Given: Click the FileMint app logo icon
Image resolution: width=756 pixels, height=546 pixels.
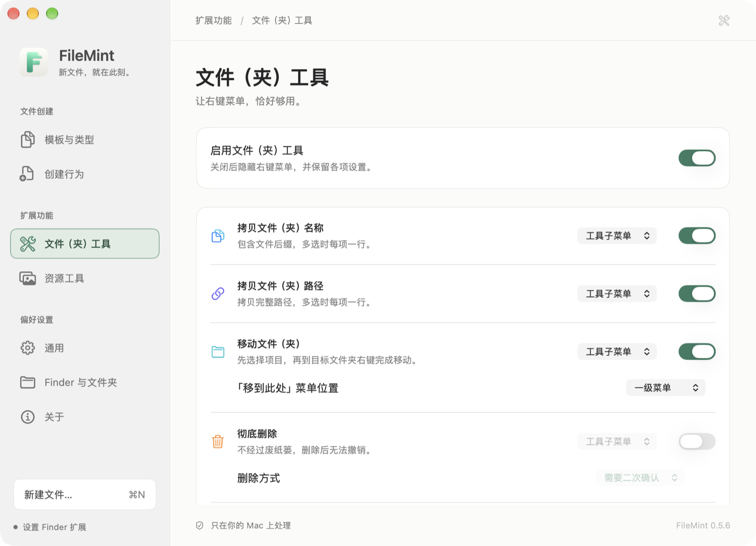Looking at the screenshot, I should click(34, 62).
